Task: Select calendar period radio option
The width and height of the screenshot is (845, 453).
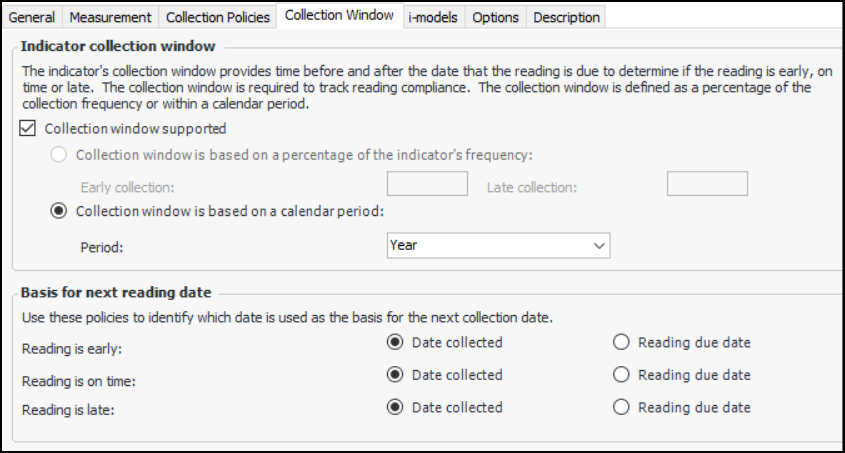Action: point(60,211)
